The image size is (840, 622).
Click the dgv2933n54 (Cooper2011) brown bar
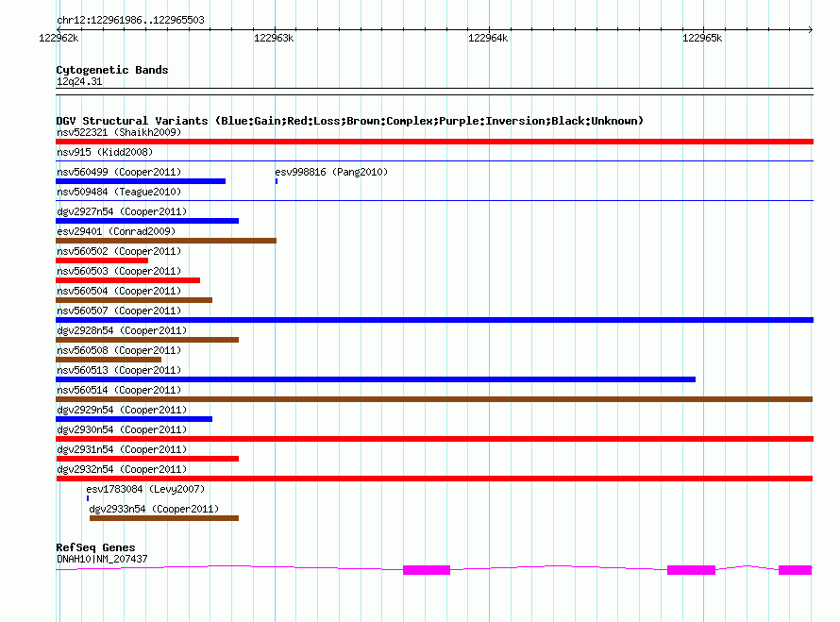coord(164,518)
